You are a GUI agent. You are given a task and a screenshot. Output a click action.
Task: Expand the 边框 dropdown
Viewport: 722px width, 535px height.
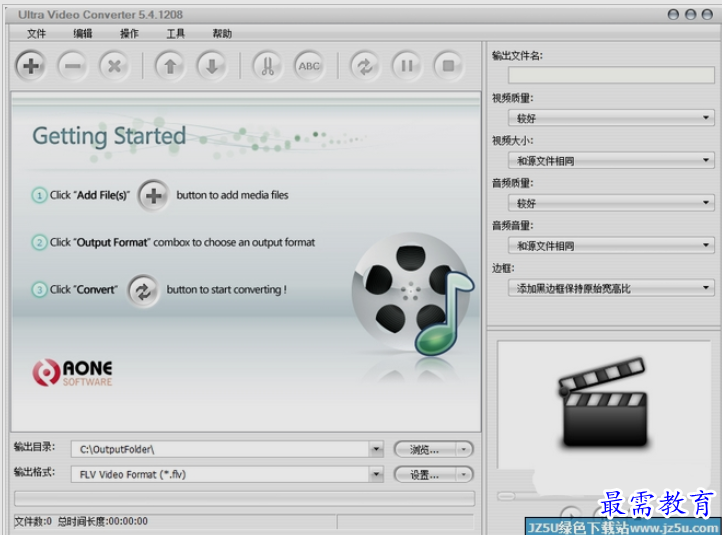coord(611,288)
